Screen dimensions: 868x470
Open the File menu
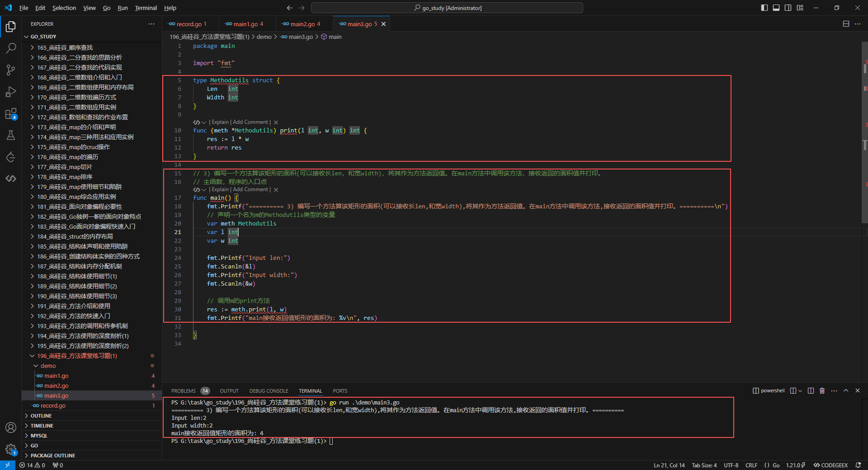click(x=24, y=8)
